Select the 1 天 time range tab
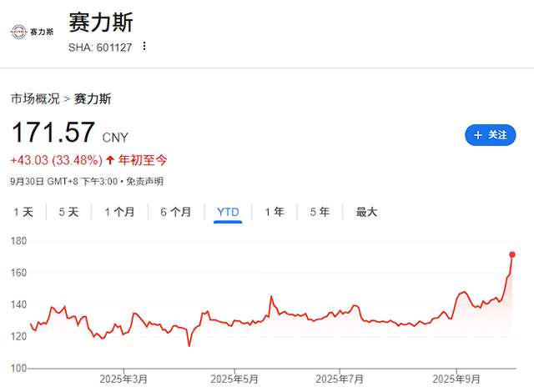 coord(23,212)
